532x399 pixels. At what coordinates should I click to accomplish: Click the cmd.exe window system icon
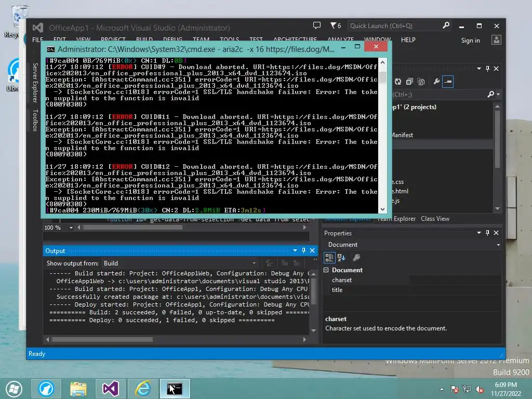point(51,49)
